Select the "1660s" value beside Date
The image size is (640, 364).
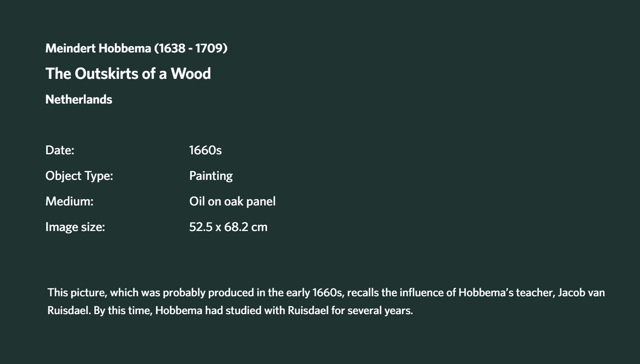pyautogui.click(x=205, y=150)
